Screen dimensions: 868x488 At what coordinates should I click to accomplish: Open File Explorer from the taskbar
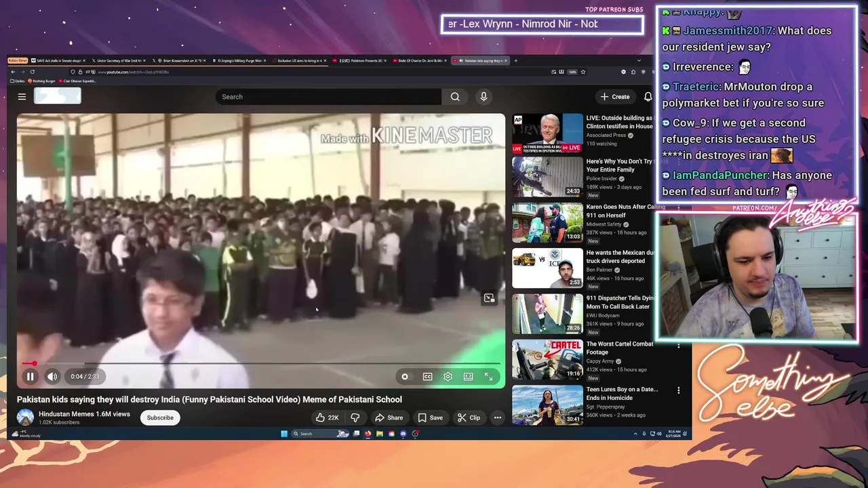coord(380,434)
